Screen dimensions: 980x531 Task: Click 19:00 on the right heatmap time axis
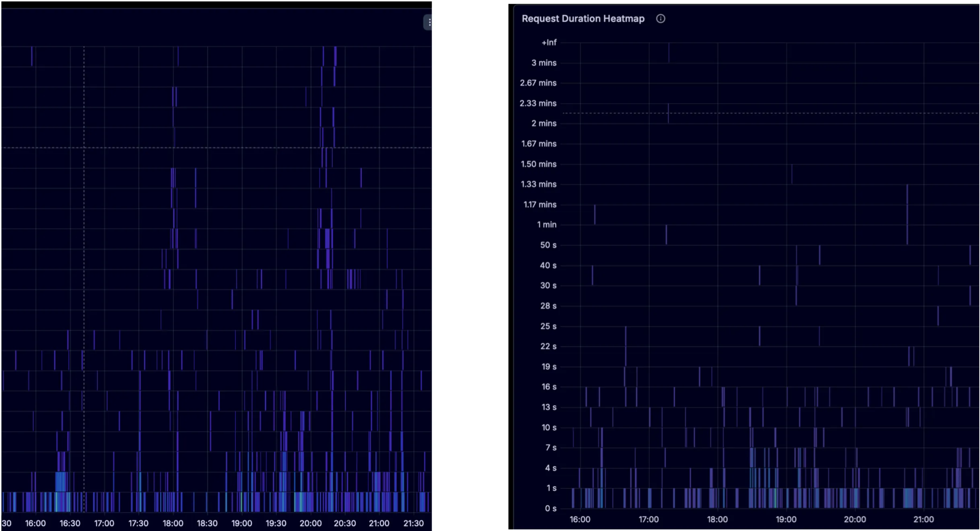[786, 519]
